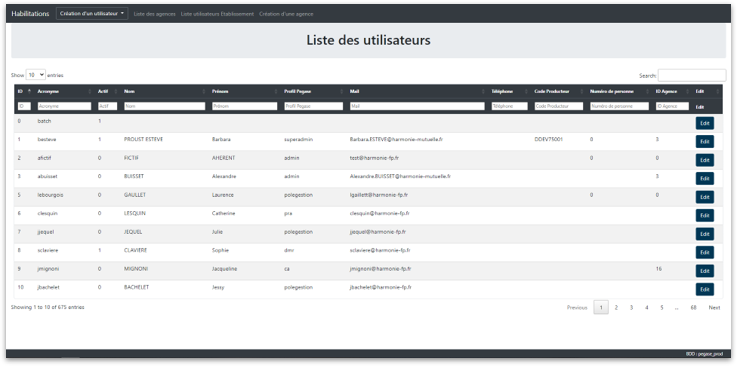Focus the Prénom filter field
This screenshot has height=366, width=737.
[244, 107]
